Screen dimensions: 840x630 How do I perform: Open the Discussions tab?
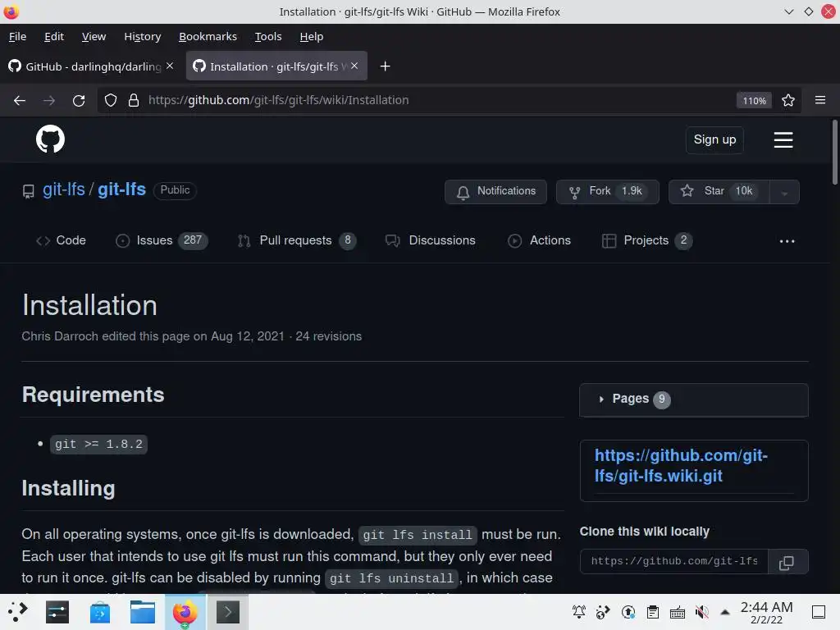[431, 240]
